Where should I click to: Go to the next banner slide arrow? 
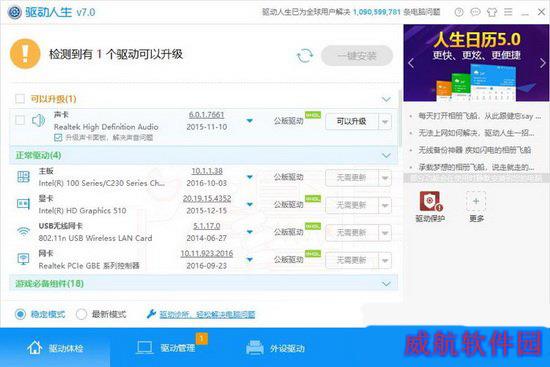(542, 63)
